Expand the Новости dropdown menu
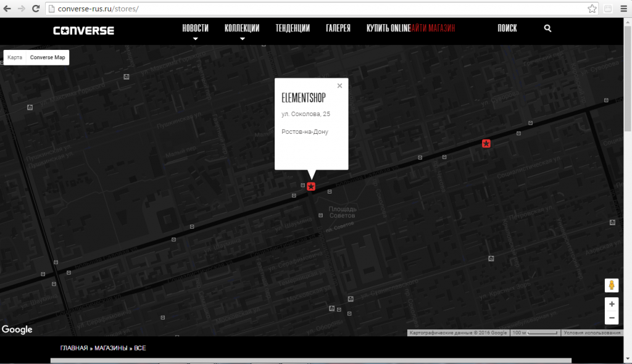This screenshot has height=364, width=632. tap(195, 28)
